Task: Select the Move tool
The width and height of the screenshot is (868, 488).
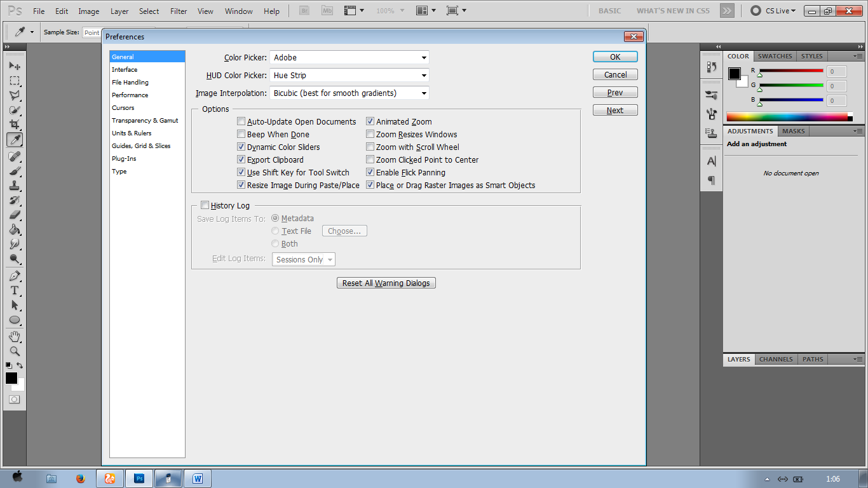Action: (x=14, y=65)
